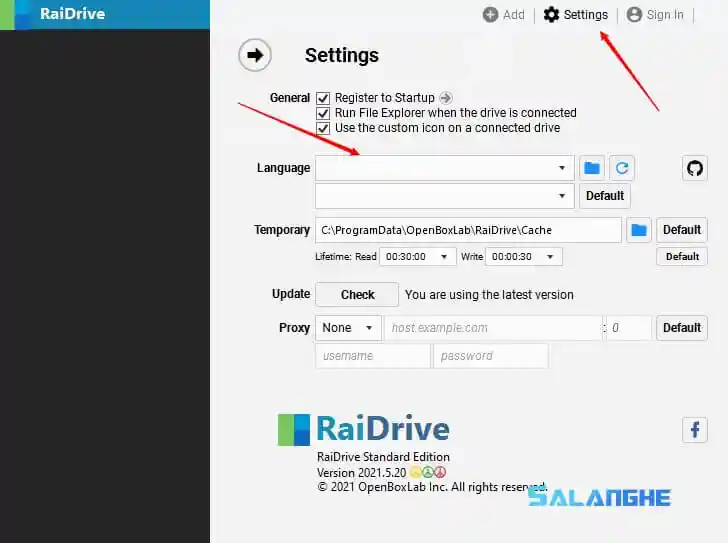This screenshot has width=728, height=543.
Task: Click the Update Check button
Action: pyautogui.click(x=357, y=295)
